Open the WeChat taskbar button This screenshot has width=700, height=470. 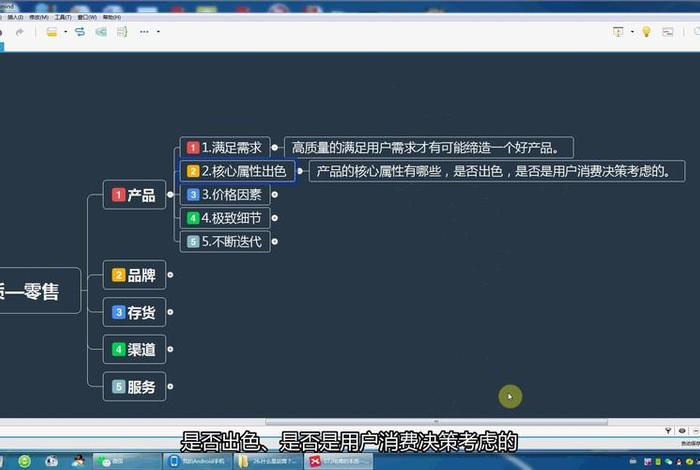click(127, 461)
